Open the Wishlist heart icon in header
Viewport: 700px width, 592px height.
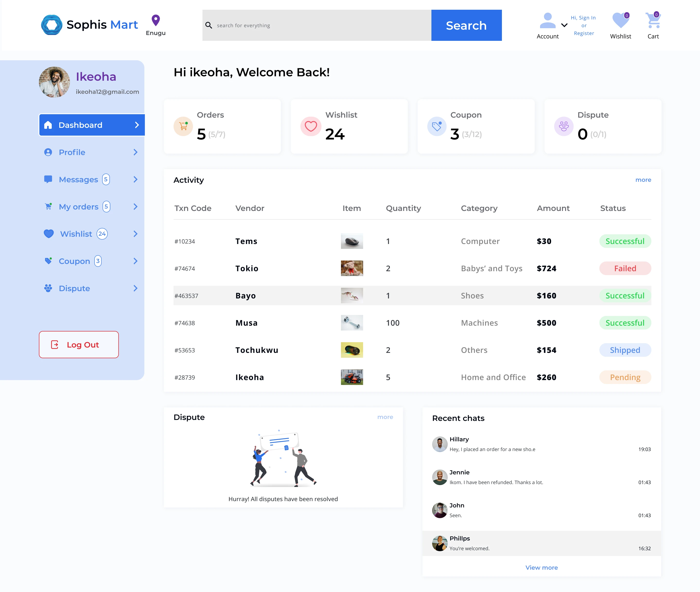tap(620, 20)
